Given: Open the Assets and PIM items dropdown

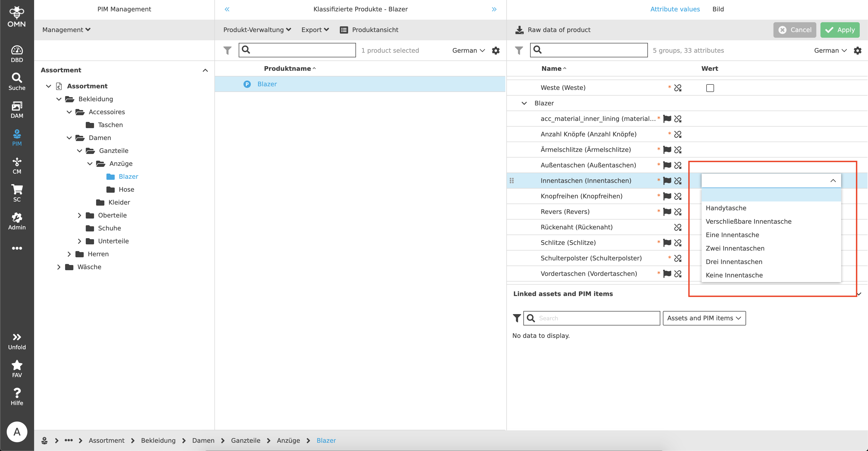Looking at the screenshot, I should point(704,318).
